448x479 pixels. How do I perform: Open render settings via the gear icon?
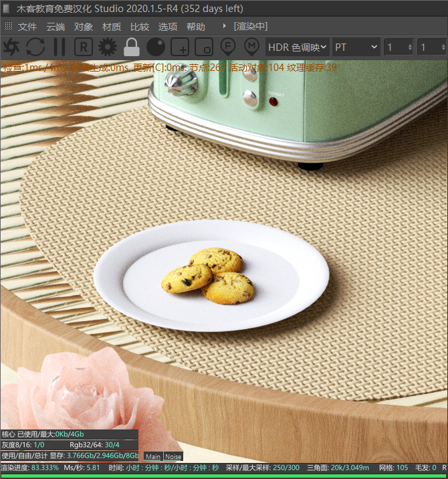[x=108, y=47]
